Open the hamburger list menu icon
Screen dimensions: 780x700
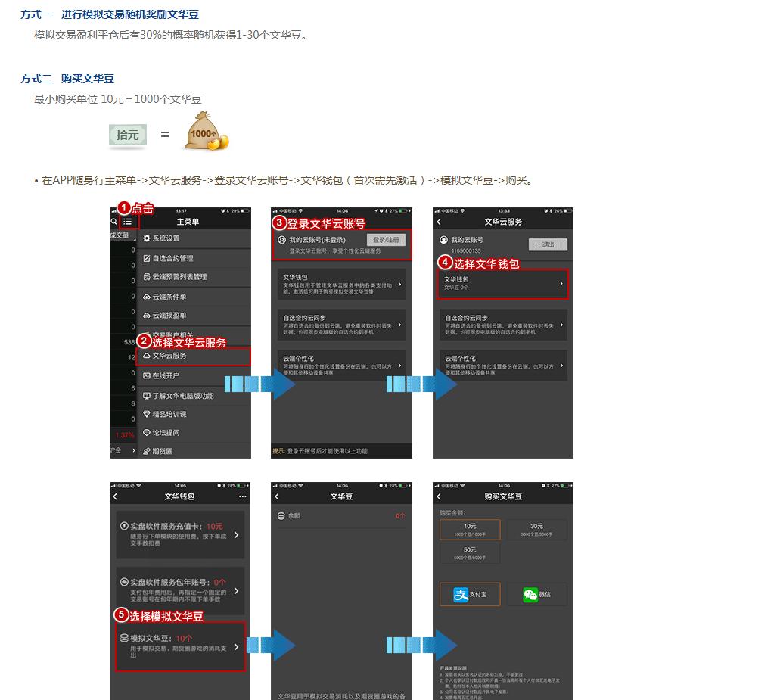coord(127,220)
